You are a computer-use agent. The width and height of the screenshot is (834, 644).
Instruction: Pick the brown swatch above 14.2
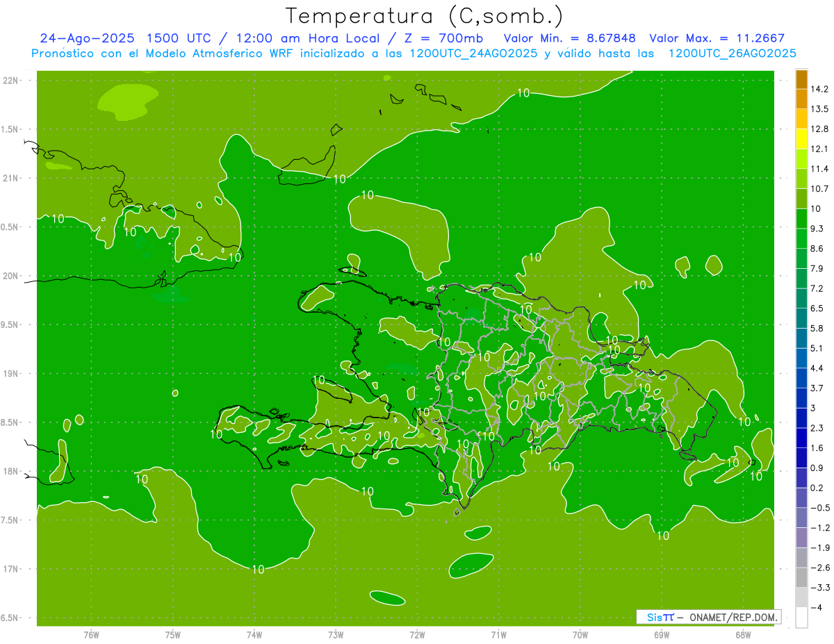click(801, 79)
